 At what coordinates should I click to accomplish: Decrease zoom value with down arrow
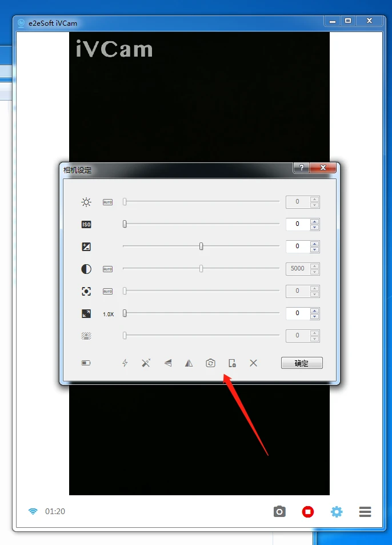pos(315,316)
